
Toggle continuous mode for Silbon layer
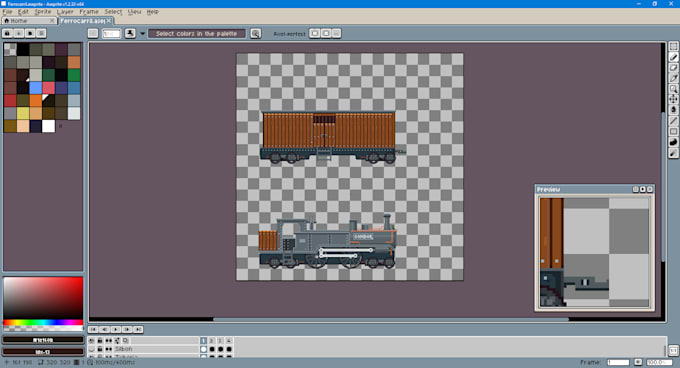[108, 349]
